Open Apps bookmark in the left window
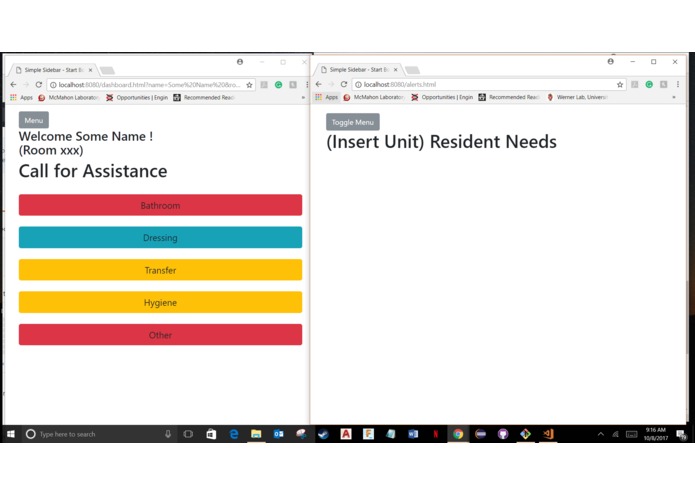This screenshot has height=494, width=695. [21, 97]
